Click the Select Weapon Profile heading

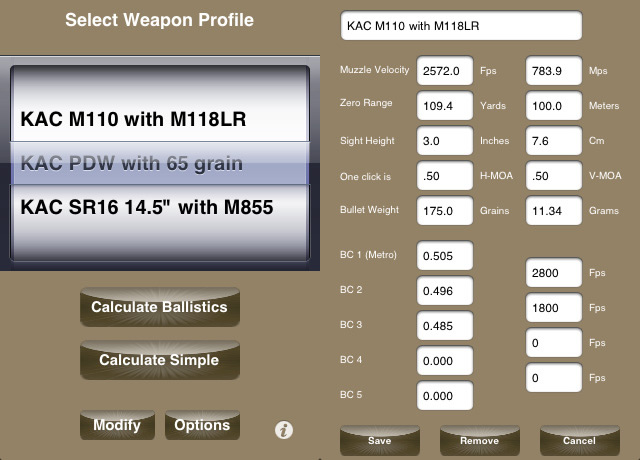click(x=160, y=20)
